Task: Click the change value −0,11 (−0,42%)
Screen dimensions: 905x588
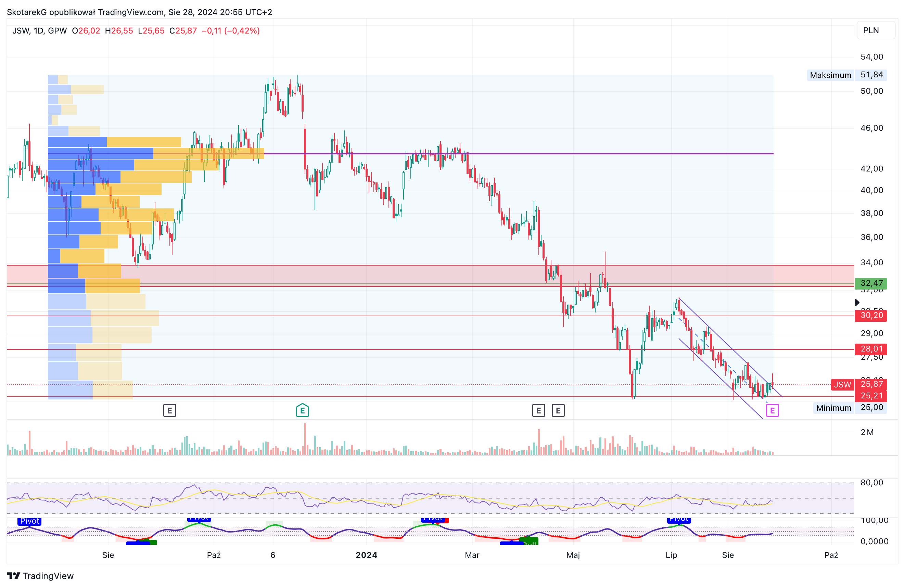Action: (x=230, y=31)
